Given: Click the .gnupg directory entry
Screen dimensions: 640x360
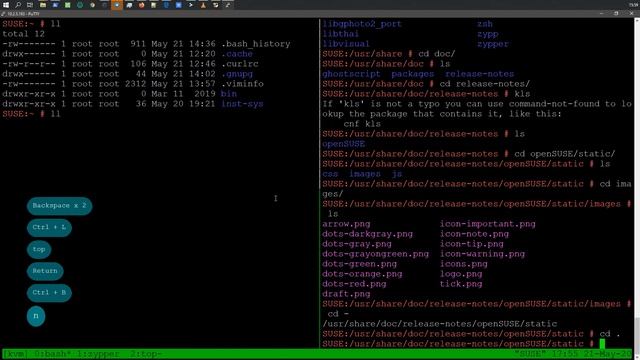Looking at the screenshot, I should 237,74.
